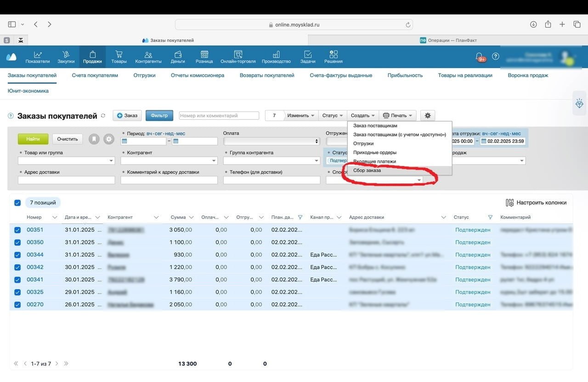Screen dimensions: 588x382
Task: Reload the page in the address bar
Action: [407, 25]
